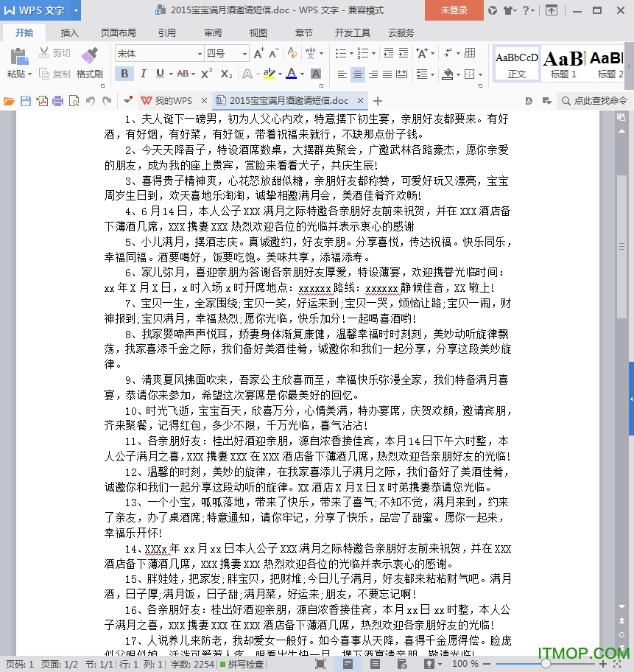Click the undo arrow icon
The width and height of the screenshot is (634, 672).
90,101
